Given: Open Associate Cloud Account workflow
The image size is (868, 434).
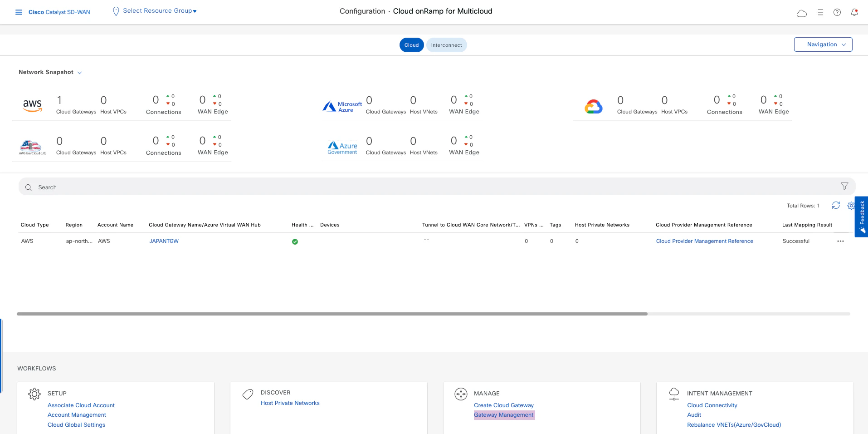Looking at the screenshot, I should (81, 405).
